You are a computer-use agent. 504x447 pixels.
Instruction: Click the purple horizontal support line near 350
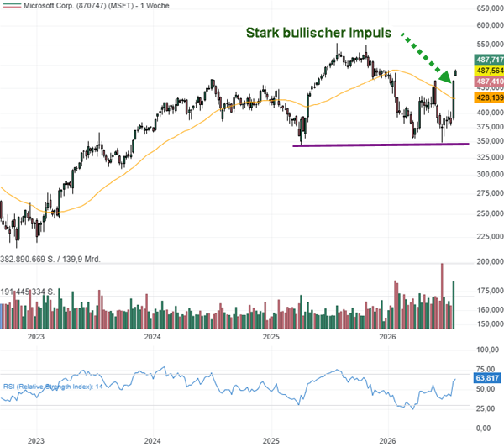pyautogui.click(x=381, y=145)
